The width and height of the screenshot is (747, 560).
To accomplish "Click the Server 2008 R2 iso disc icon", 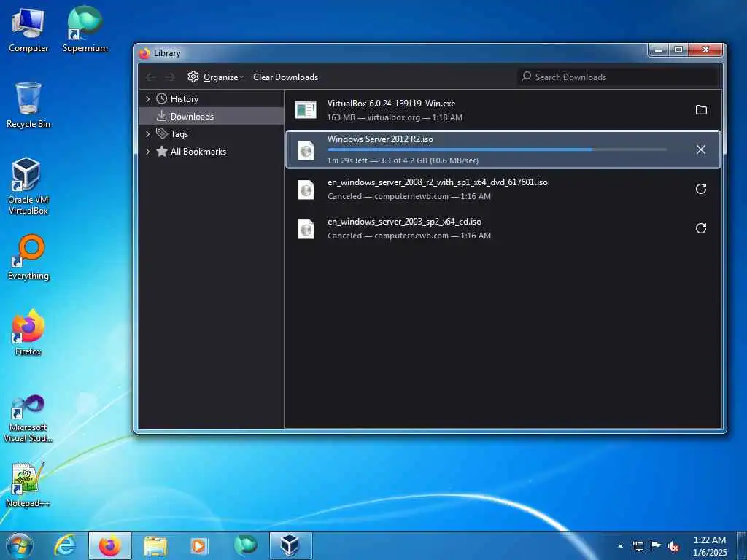I will pos(306,190).
